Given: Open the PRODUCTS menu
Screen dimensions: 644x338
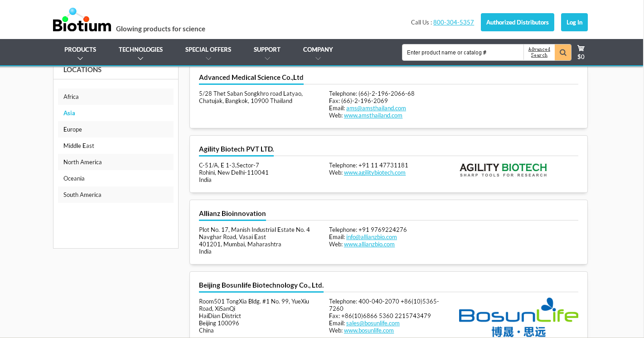Looking at the screenshot, I should (80, 49).
